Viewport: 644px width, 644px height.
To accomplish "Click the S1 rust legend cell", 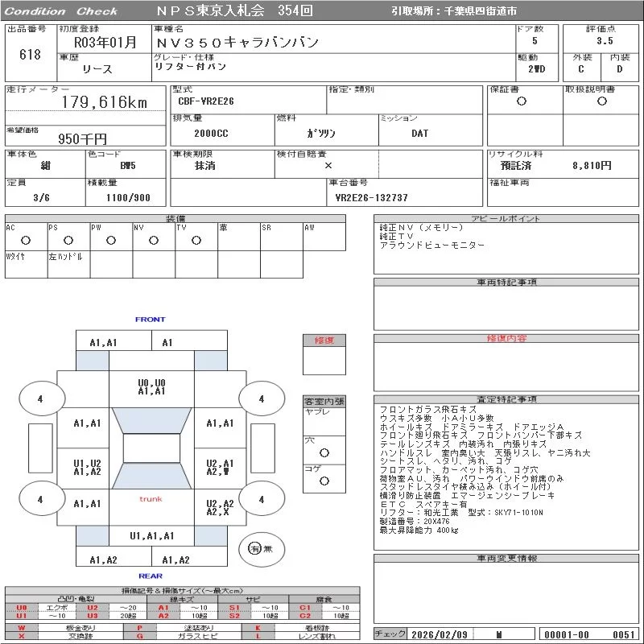I will point(234,608).
